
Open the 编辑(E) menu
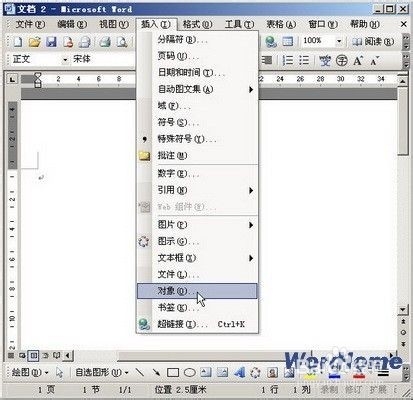click(x=72, y=24)
